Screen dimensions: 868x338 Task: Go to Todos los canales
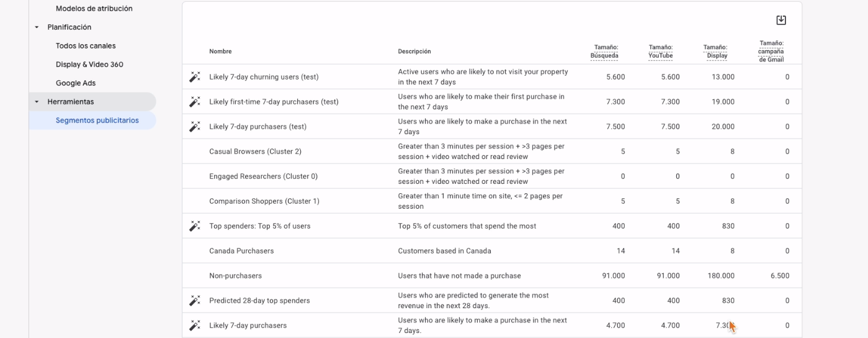pos(86,46)
